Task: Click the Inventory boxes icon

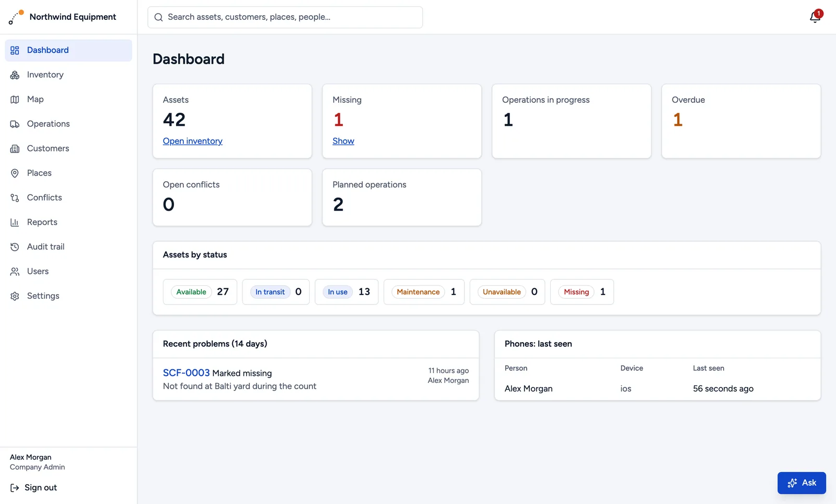Action: tap(15, 75)
